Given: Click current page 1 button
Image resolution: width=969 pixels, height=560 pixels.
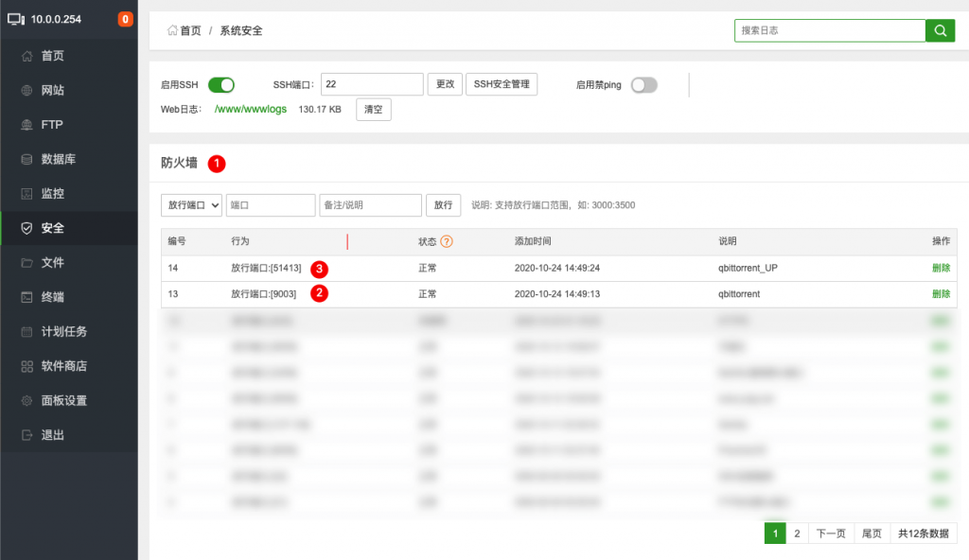Looking at the screenshot, I should (x=775, y=534).
